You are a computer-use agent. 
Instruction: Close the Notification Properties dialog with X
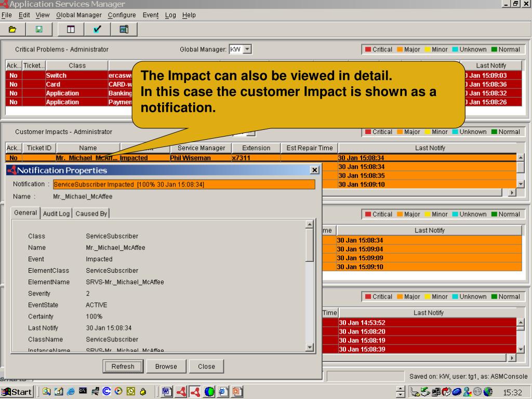[x=314, y=170]
